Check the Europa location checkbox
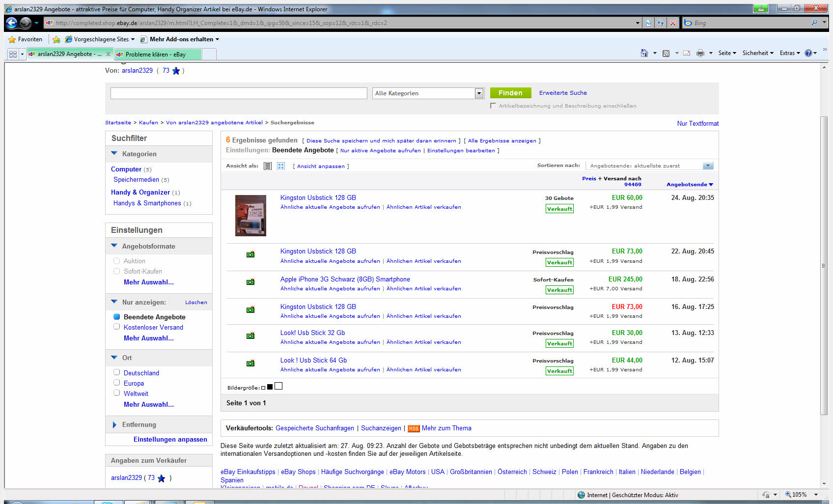The width and height of the screenshot is (833, 504). [116, 383]
